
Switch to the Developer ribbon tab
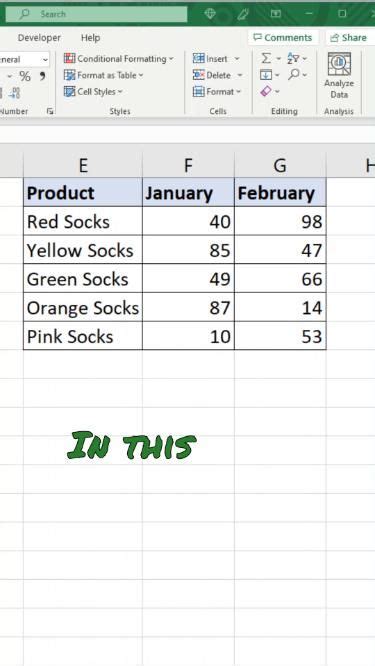[x=39, y=38]
